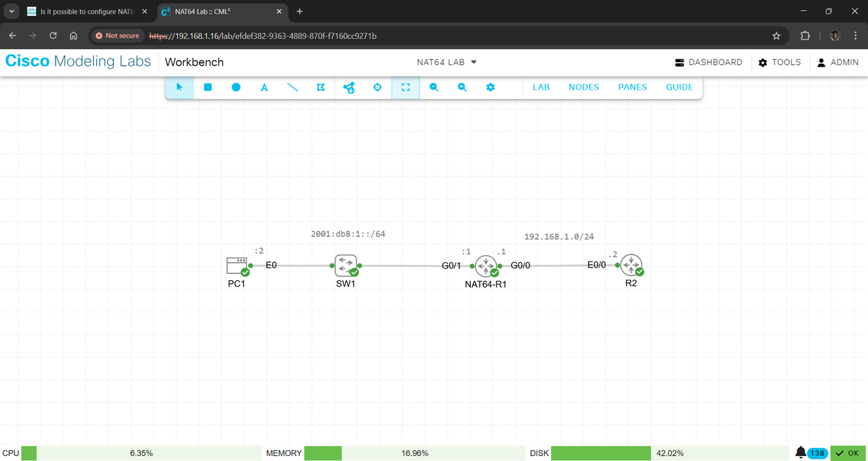The height and width of the screenshot is (461, 868).
Task: Zoom out the canvas
Action: pos(433,87)
